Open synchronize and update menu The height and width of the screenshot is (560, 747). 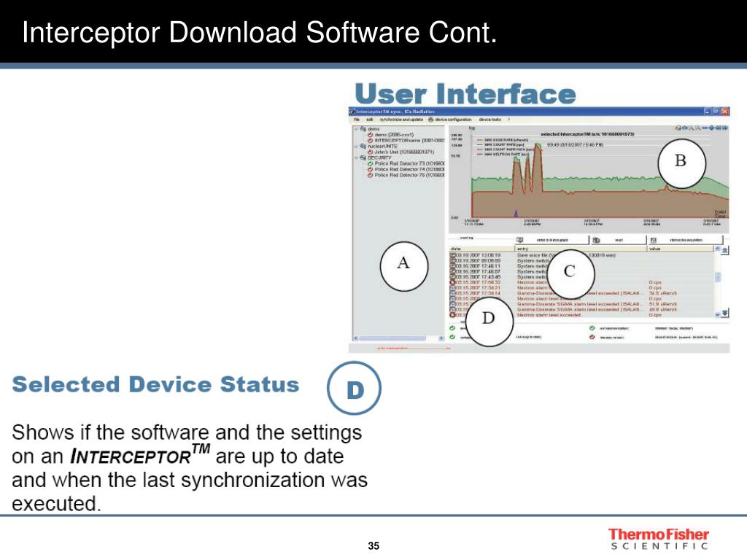click(x=401, y=120)
